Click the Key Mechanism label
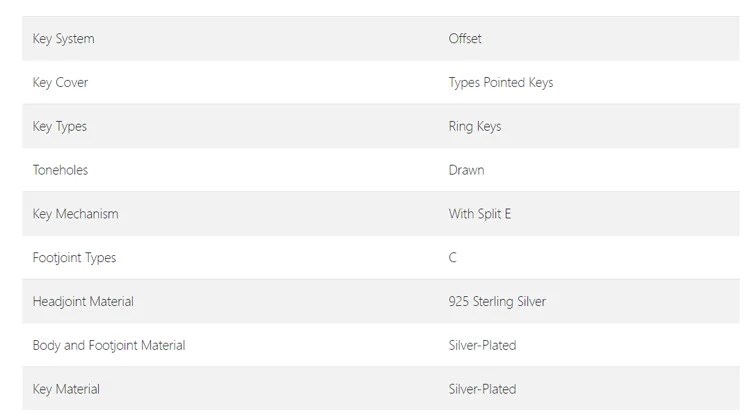750x420 pixels. (x=76, y=214)
